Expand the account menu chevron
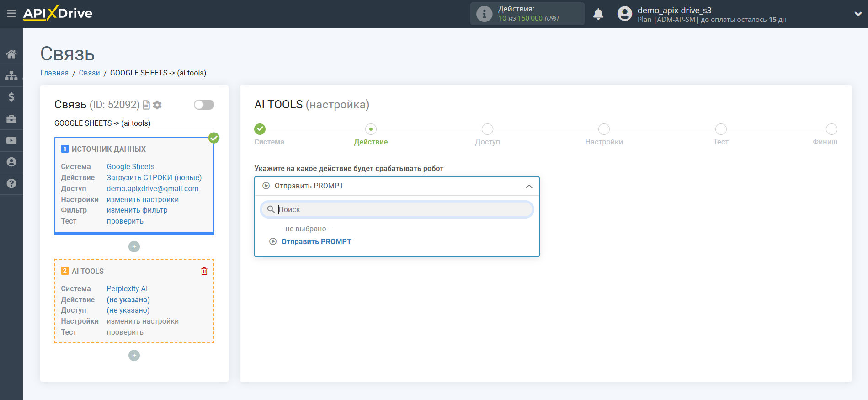The image size is (868, 400). (x=858, y=14)
